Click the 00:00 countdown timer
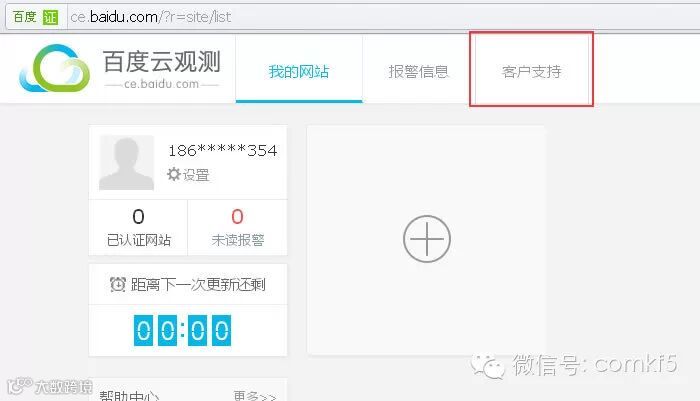Screen dimensions: 700x401 [x=183, y=330]
